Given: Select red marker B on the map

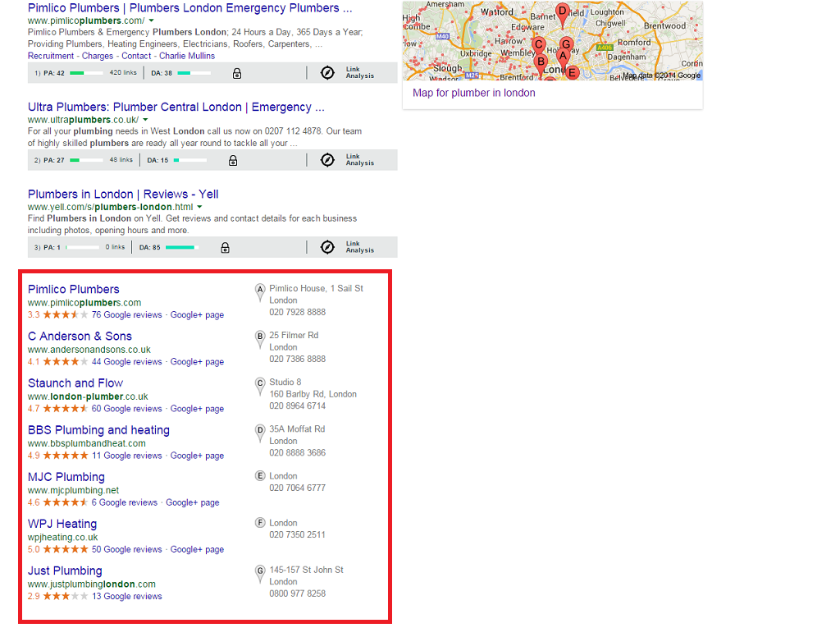Looking at the screenshot, I should click(x=541, y=64).
